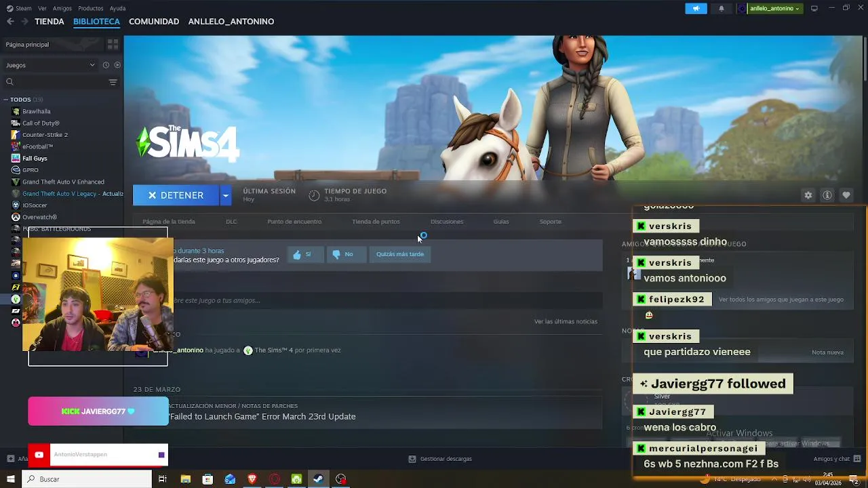
Task: Open Brave browser from the taskbar
Action: click(252, 479)
